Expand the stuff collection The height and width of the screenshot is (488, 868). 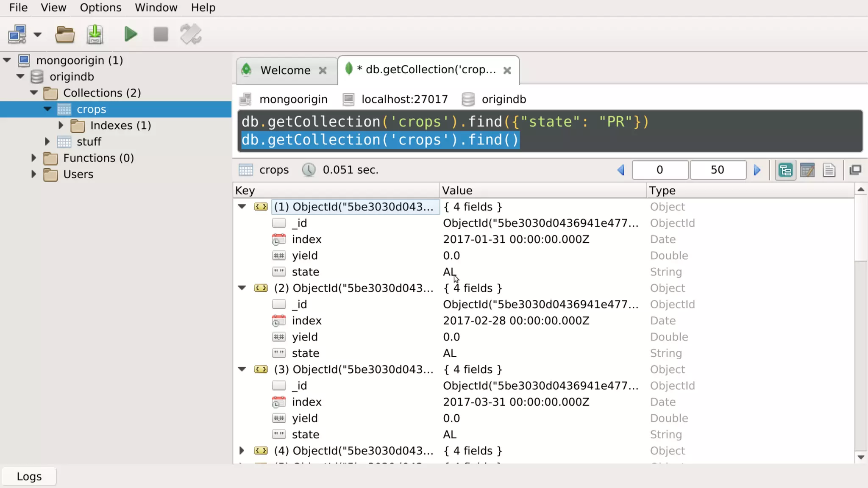(x=47, y=141)
